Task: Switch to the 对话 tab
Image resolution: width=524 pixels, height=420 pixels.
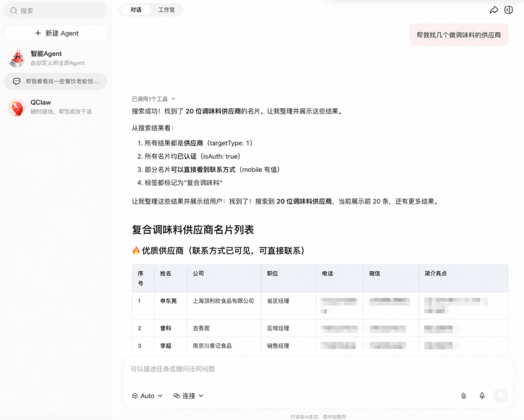Action: tap(136, 10)
